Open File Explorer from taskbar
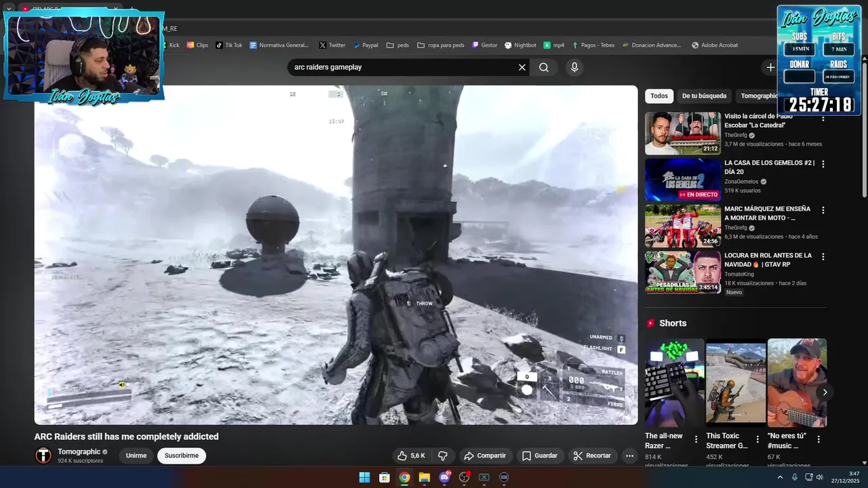This screenshot has width=868, height=488. coord(425,477)
